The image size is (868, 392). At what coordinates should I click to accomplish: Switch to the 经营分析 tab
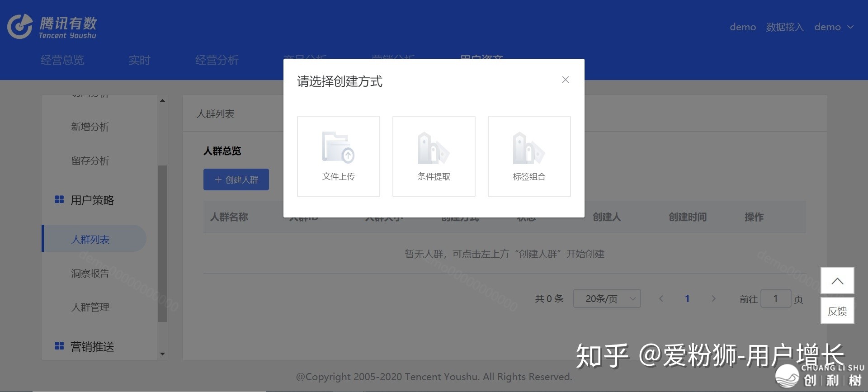click(x=217, y=60)
